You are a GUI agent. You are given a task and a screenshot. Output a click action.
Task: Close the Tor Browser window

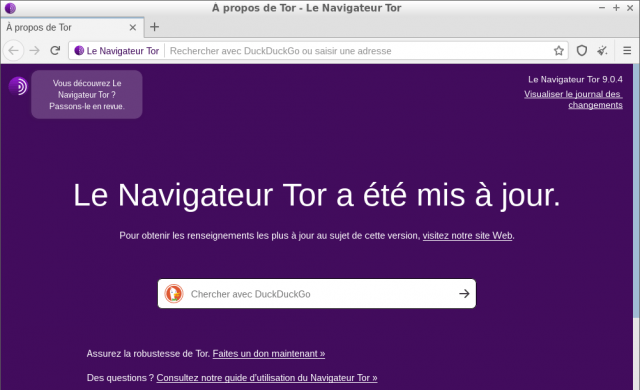tap(630, 8)
